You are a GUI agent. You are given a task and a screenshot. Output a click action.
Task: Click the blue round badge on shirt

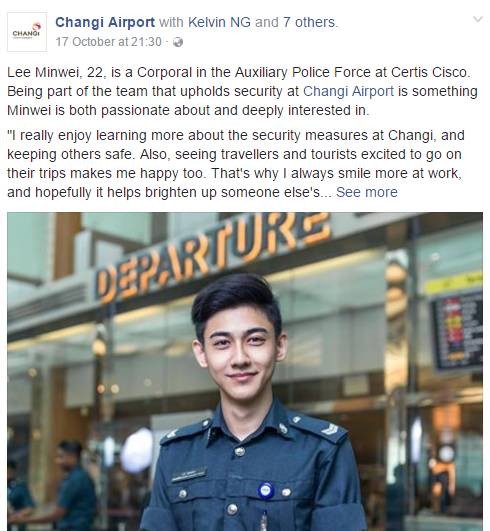(265, 490)
